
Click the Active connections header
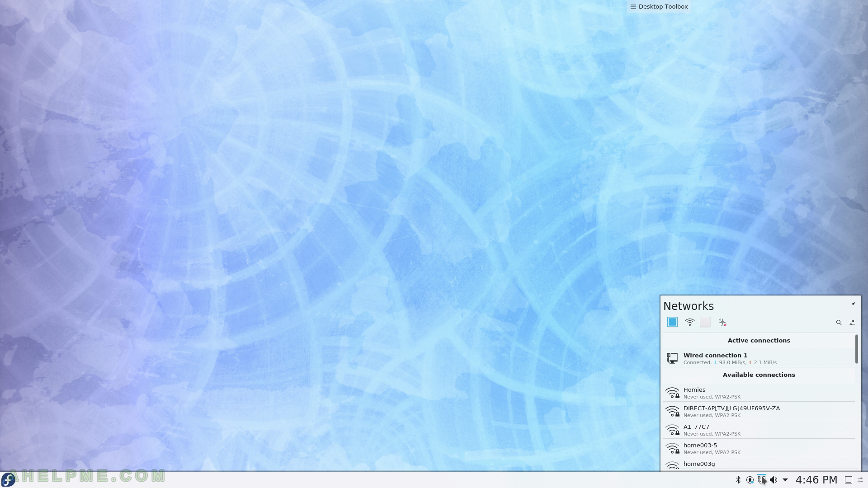(759, 341)
